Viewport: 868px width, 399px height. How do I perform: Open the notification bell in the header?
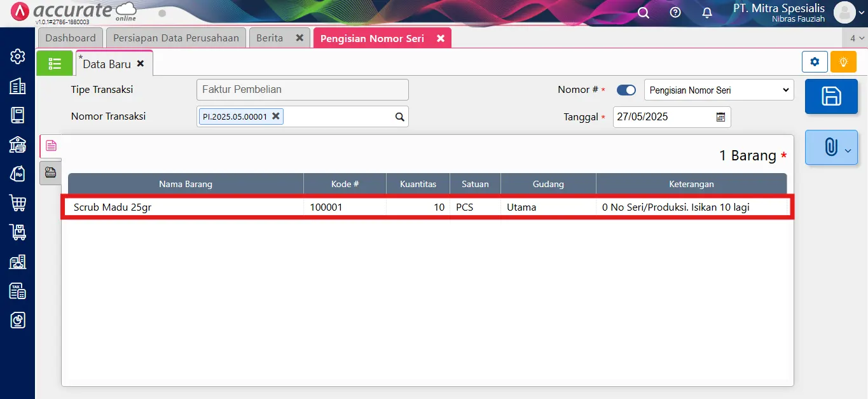707,13
